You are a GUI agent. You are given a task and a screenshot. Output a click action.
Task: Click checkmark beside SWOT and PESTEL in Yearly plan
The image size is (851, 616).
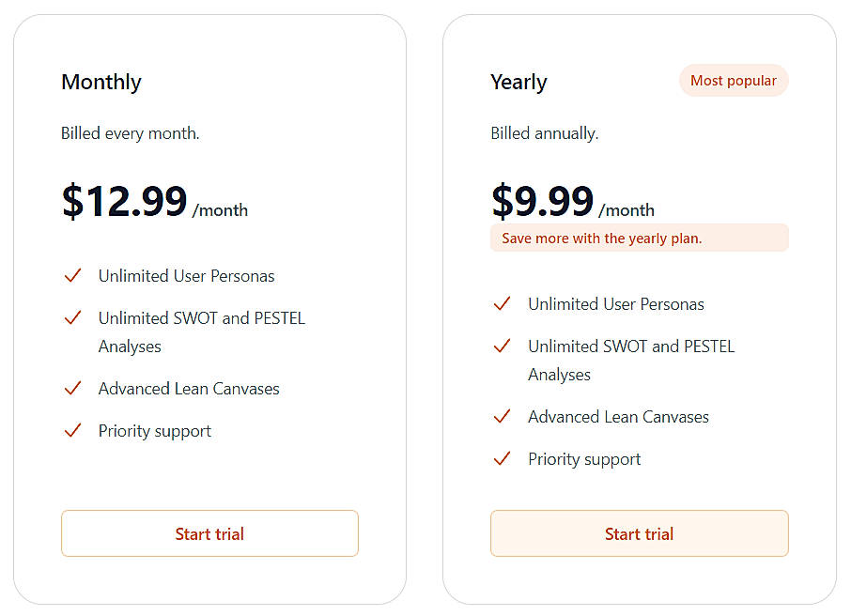point(502,346)
